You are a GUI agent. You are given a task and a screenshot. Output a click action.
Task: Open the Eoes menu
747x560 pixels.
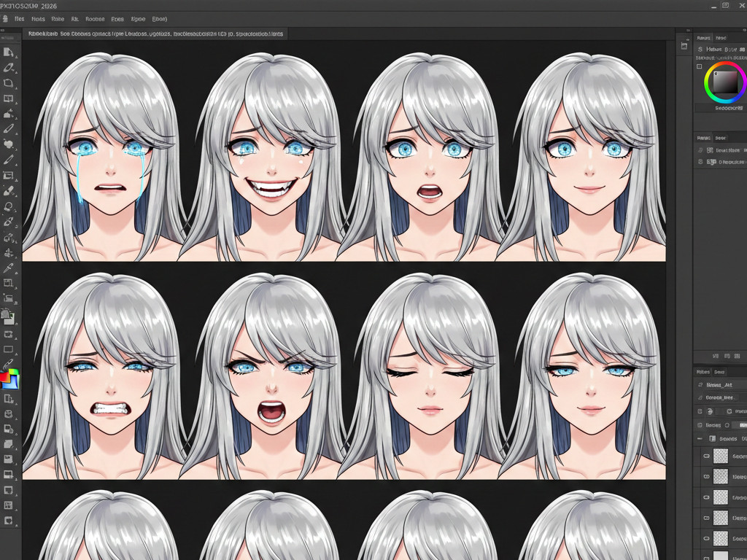point(117,19)
